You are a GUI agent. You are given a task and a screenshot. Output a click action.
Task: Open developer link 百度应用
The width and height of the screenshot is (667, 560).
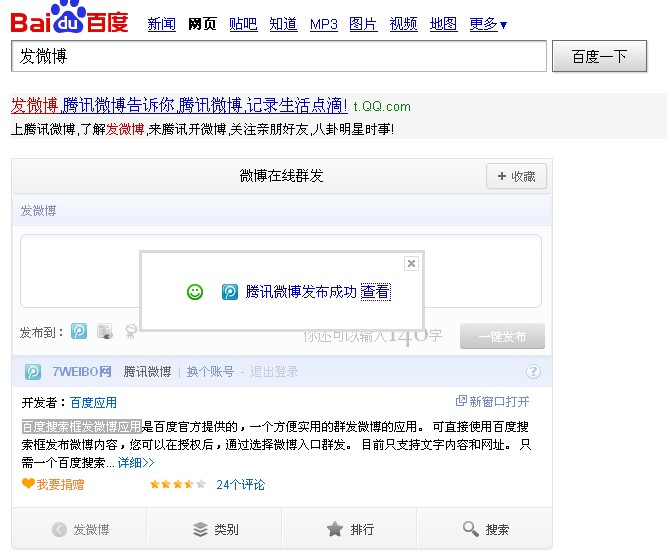93,403
